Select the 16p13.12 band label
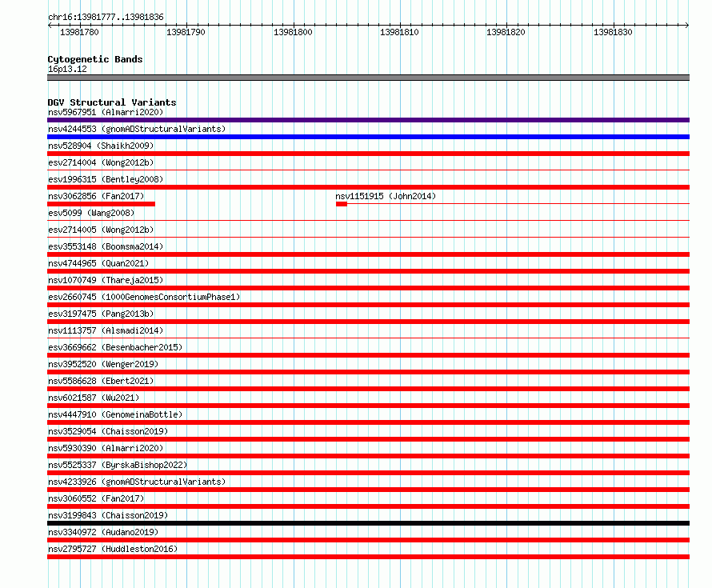 coord(67,69)
